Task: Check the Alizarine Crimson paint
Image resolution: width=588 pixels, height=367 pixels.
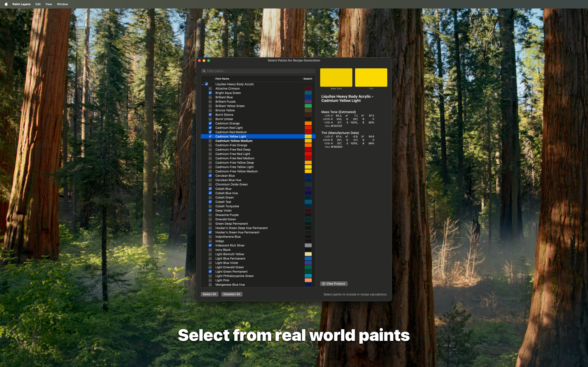Action: pos(210,88)
